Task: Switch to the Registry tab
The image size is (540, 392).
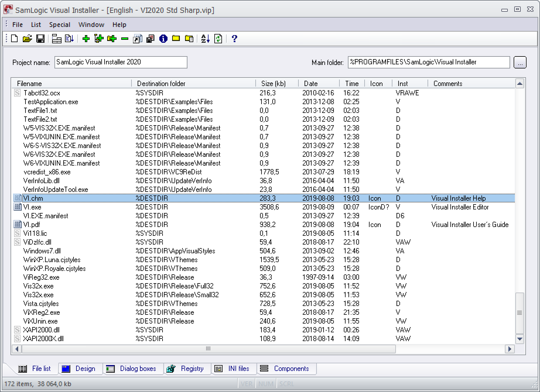Action: [x=187, y=369]
